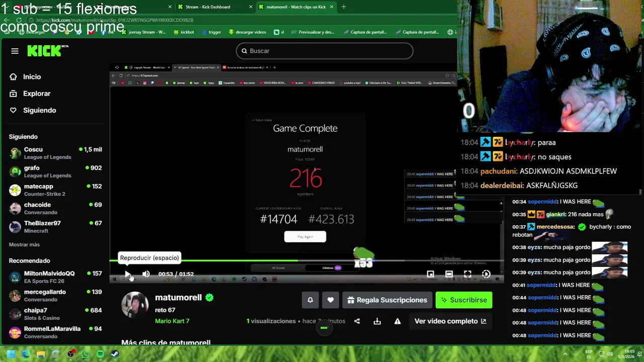Click matumorell's profile avatar
644x362 pixels.
click(x=135, y=304)
